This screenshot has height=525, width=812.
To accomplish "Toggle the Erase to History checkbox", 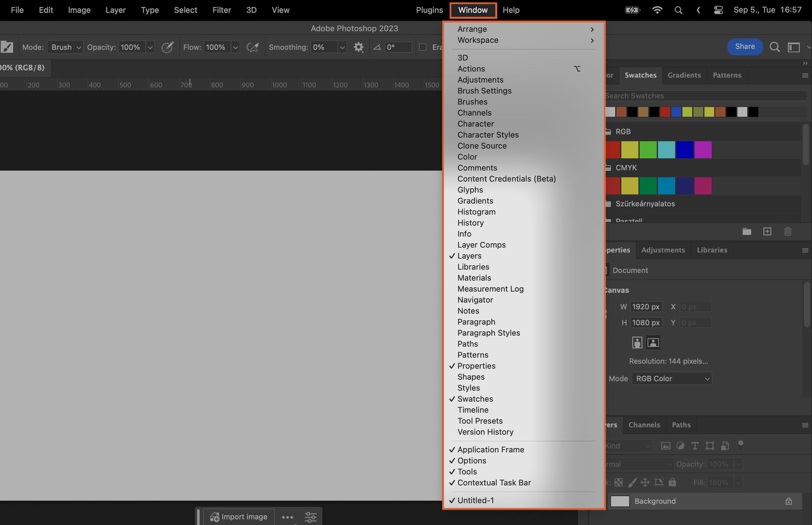I will tap(422, 47).
